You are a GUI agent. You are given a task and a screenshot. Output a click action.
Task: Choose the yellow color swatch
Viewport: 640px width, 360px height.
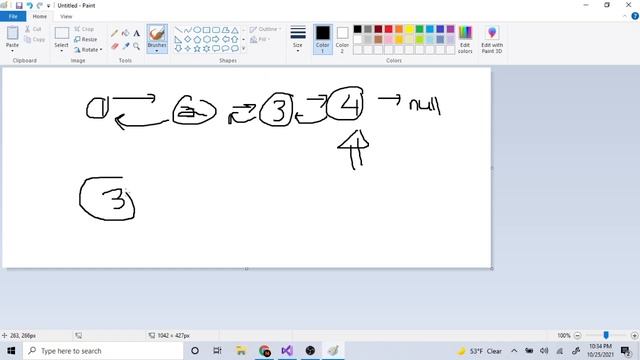(x=409, y=29)
